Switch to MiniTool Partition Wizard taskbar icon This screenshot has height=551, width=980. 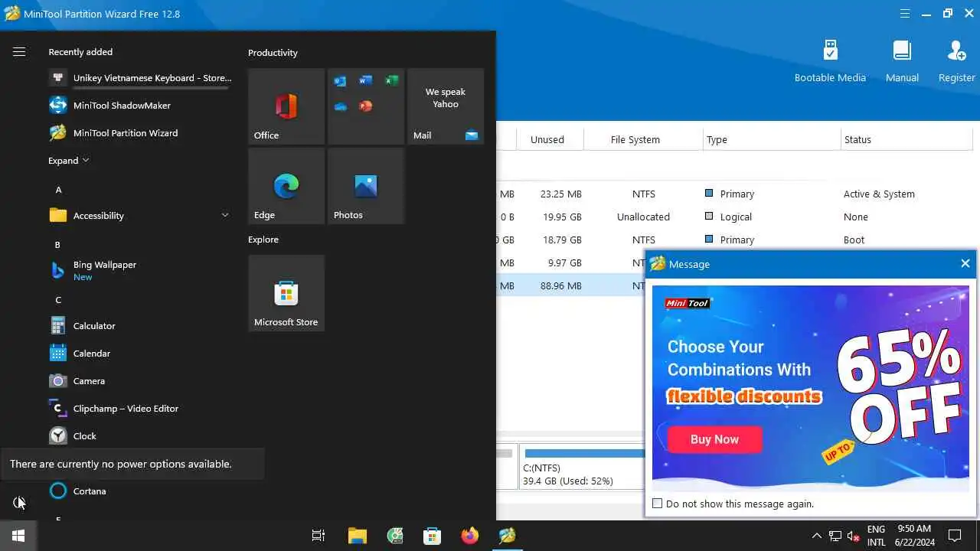click(508, 536)
